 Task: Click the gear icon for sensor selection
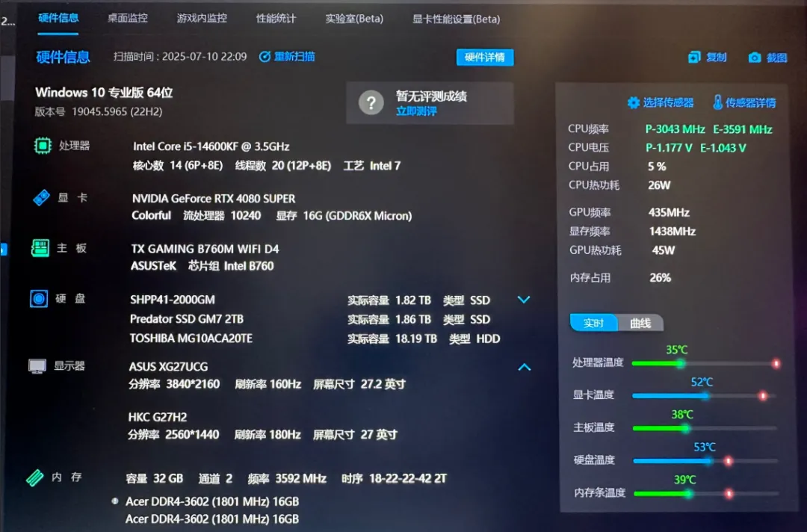(634, 102)
